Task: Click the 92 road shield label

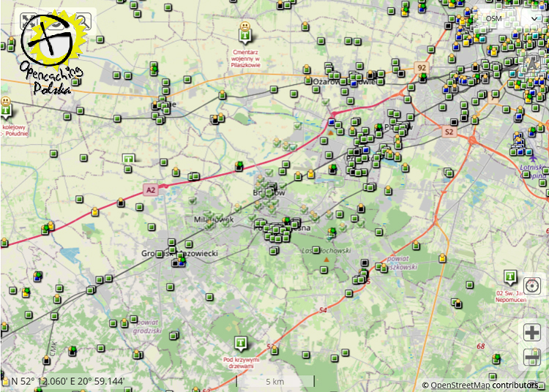Action: [x=422, y=67]
